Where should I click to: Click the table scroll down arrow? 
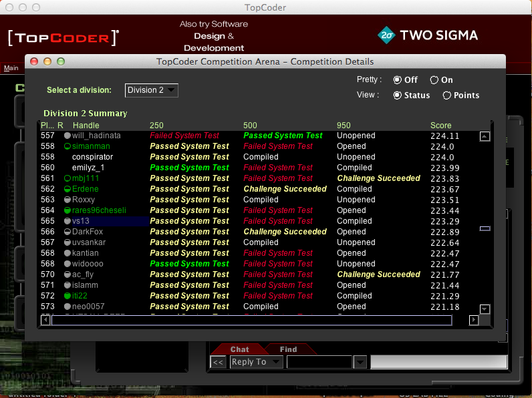(x=485, y=309)
